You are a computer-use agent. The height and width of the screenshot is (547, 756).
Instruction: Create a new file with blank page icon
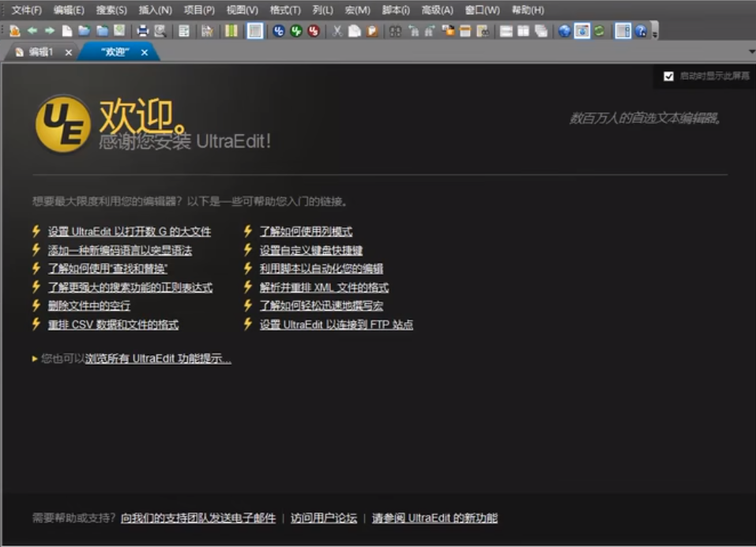coord(67,31)
